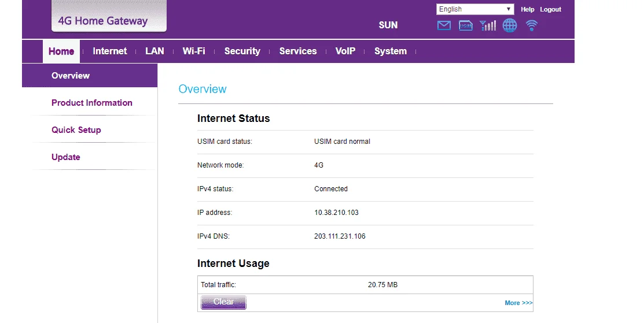This screenshot has width=644, height=323.
Task: Select Overview in the sidebar
Action: [90, 76]
